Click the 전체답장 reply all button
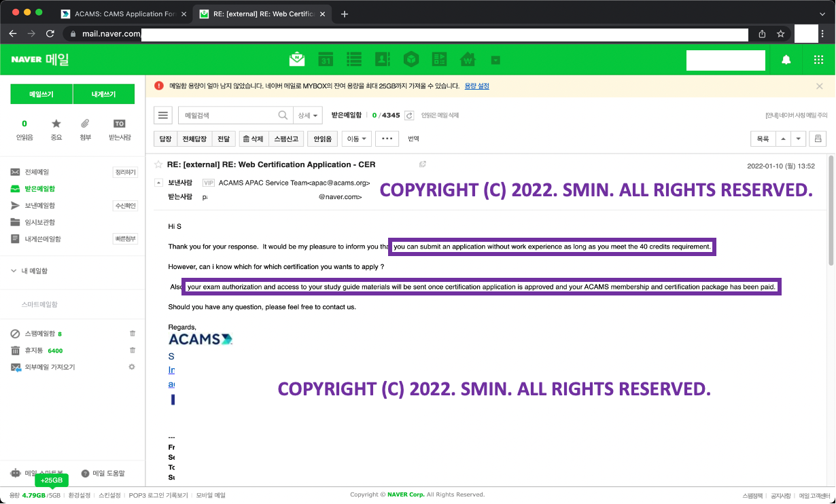The width and height of the screenshot is (836, 504). pyautogui.click(x=194, y=139)
